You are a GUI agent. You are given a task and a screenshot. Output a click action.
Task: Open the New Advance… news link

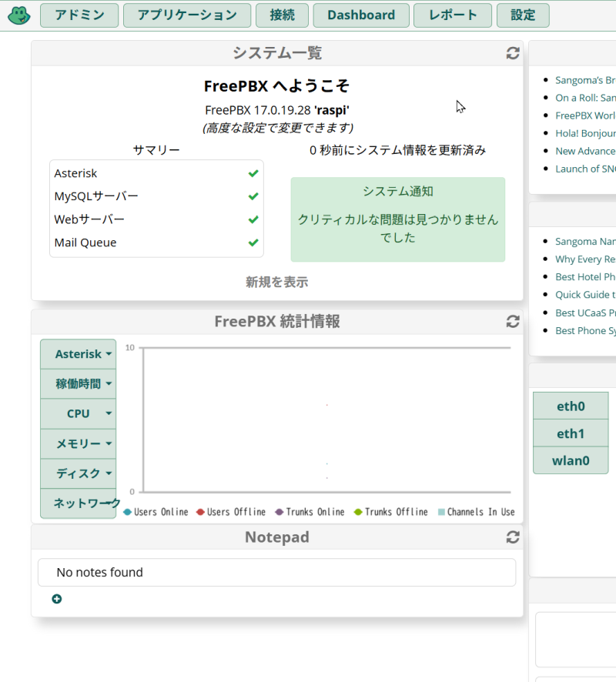tap(585, 151)
